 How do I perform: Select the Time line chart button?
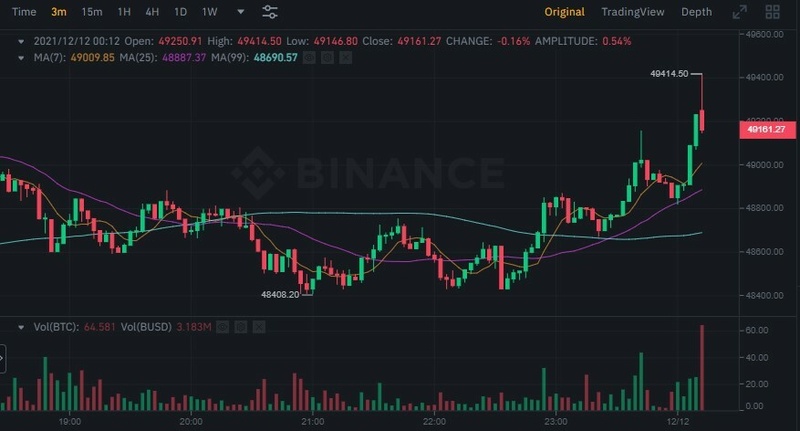(24, 12)
